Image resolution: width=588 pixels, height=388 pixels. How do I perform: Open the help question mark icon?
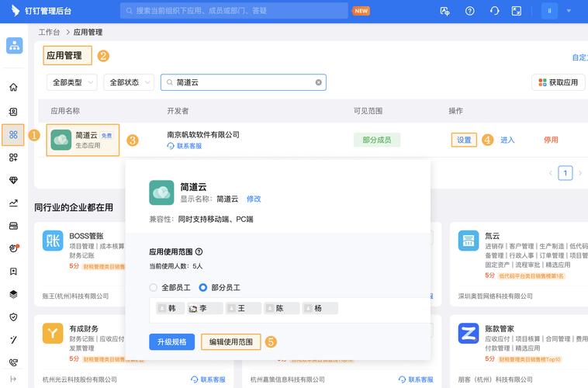pyautogui.click(x=469, y=11)
